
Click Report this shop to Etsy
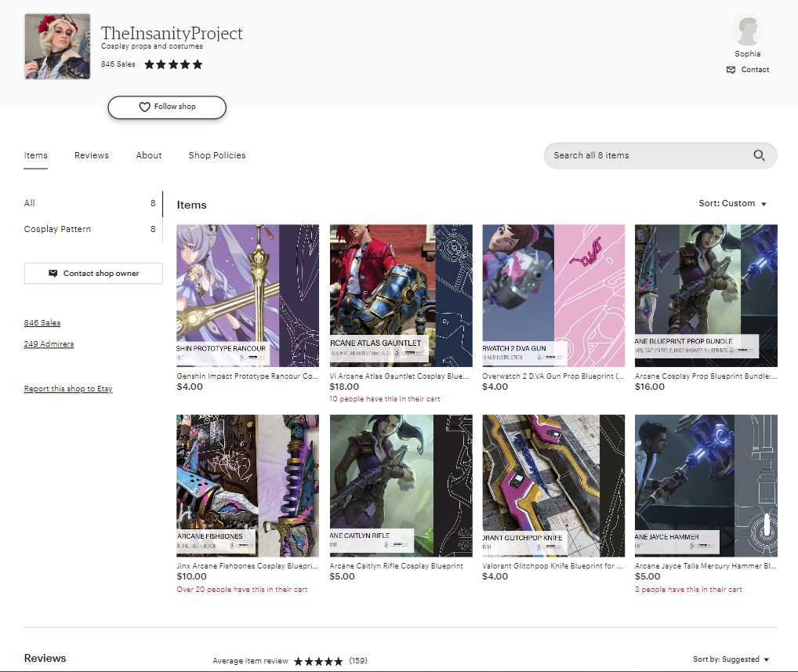click(68, 388)
